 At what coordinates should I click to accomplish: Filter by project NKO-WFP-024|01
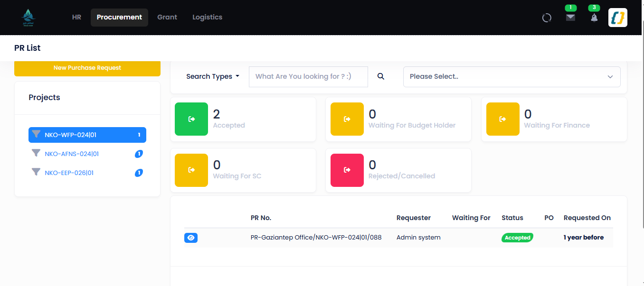click(87, 135)
